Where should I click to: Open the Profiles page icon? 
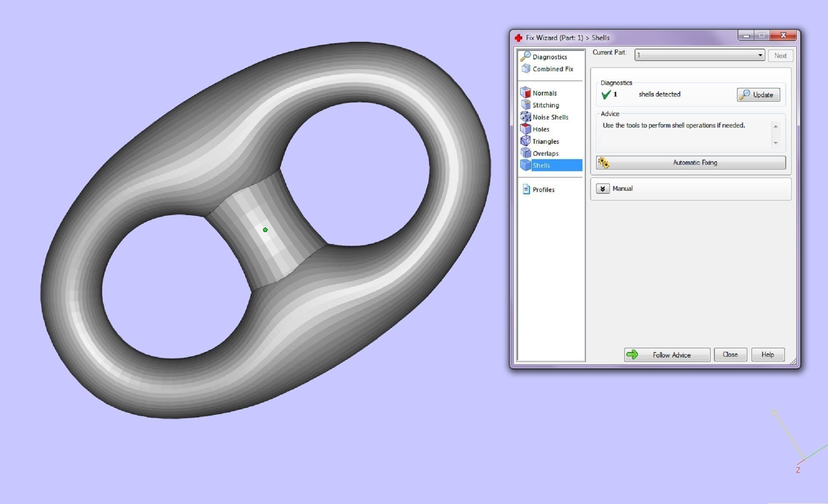click(x=527, y=189)
